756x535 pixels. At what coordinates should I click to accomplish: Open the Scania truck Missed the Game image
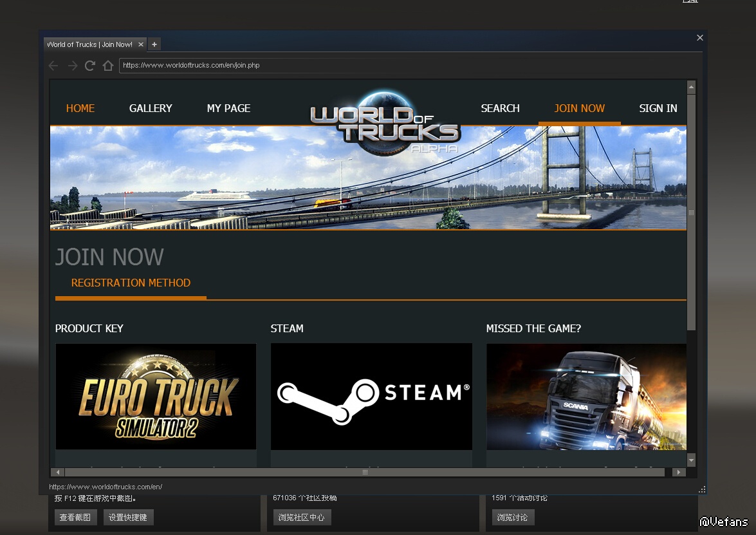pos(586,397)
